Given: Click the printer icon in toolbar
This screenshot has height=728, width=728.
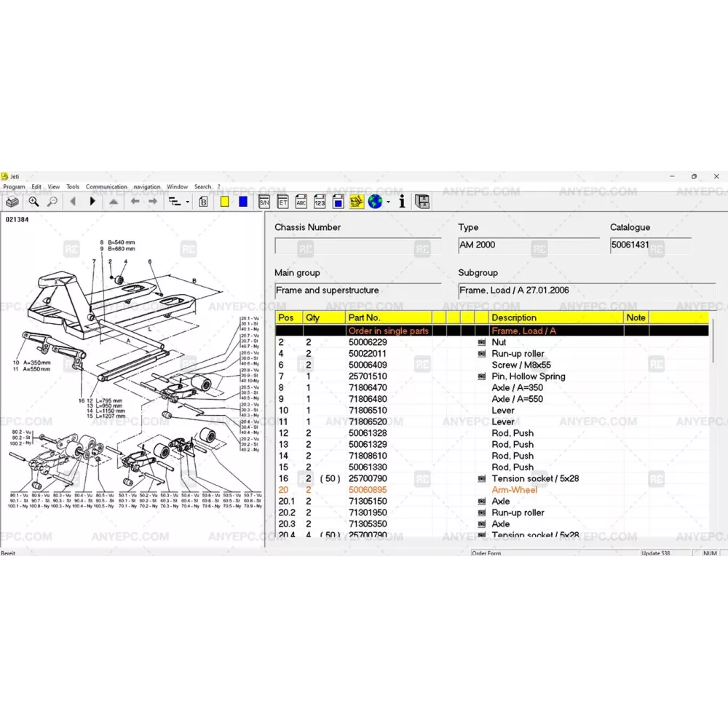Looking at the screenshot, I should (12, 202).
